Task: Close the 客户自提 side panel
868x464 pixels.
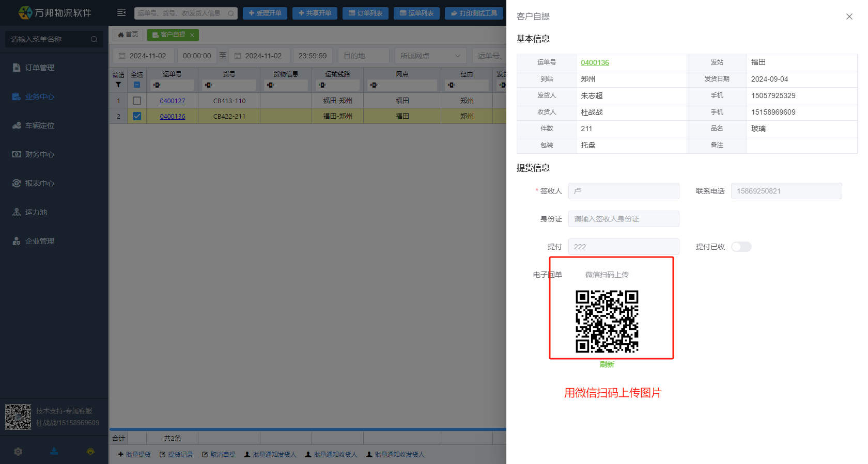Action: [849, 17]
